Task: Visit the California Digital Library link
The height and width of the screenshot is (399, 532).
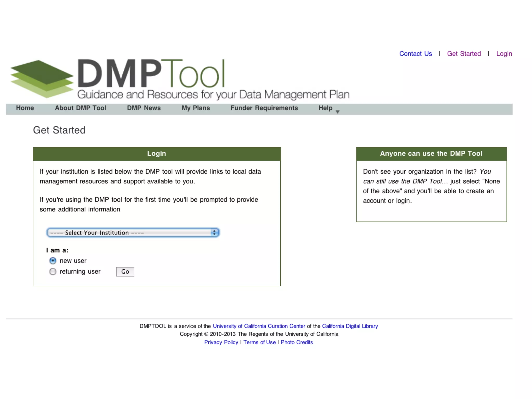Action: [x=350, y=326]
